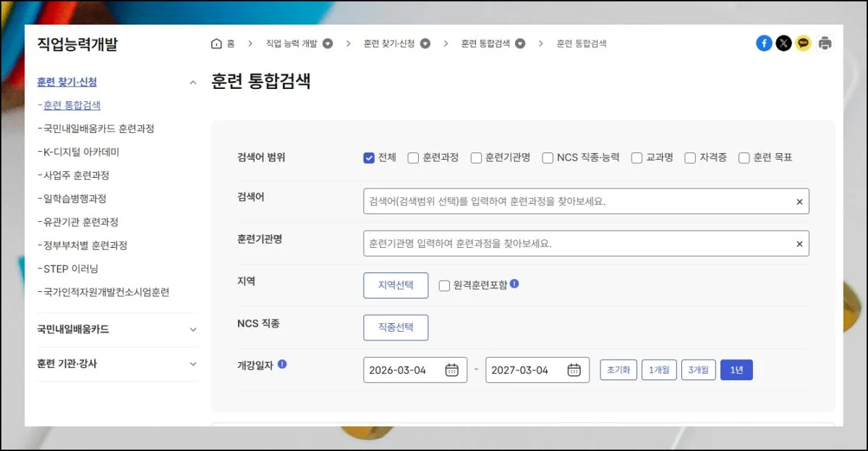Open the 직업 능력 개발 breadcrumb dropdown
The width and height of the screenshot is (868, 451).
click(328, 43)
